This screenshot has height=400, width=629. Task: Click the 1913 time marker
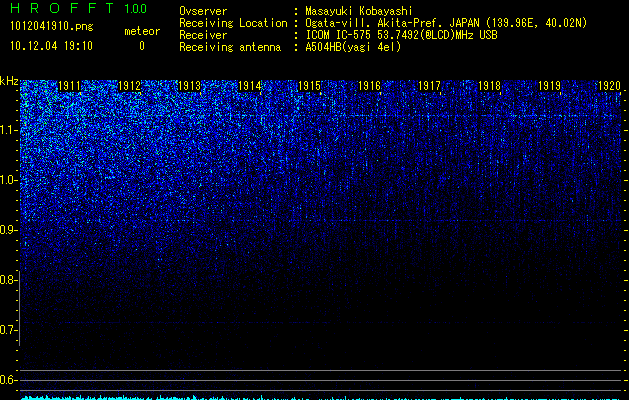(x=189, y=86)
